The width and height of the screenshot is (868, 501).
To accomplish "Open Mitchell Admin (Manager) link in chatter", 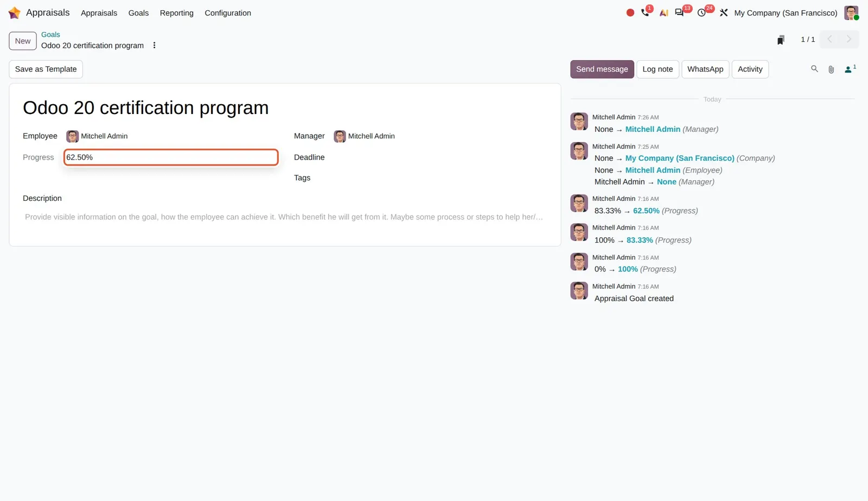I will point(653,129).
